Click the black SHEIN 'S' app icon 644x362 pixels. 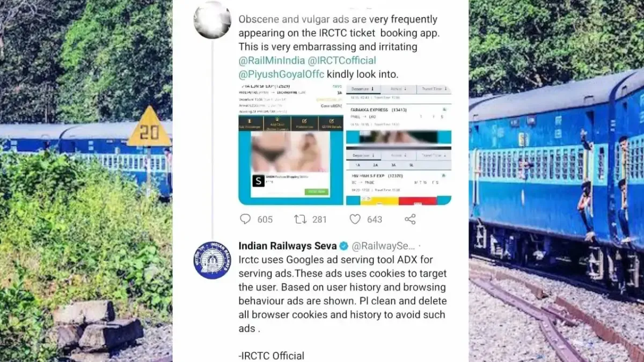[259, 181]
